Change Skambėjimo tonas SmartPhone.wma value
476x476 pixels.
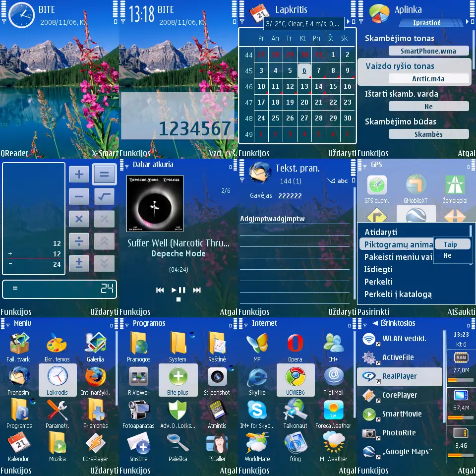(428, 51)
